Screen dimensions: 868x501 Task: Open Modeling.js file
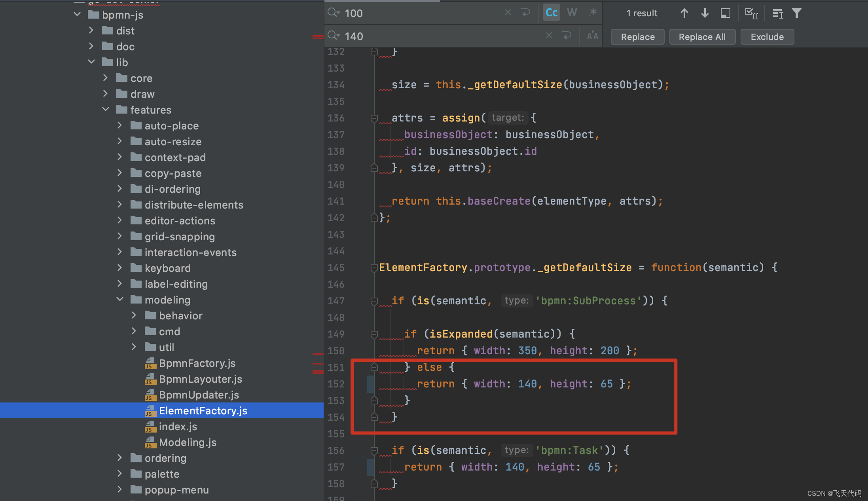[x=188, y=442]
